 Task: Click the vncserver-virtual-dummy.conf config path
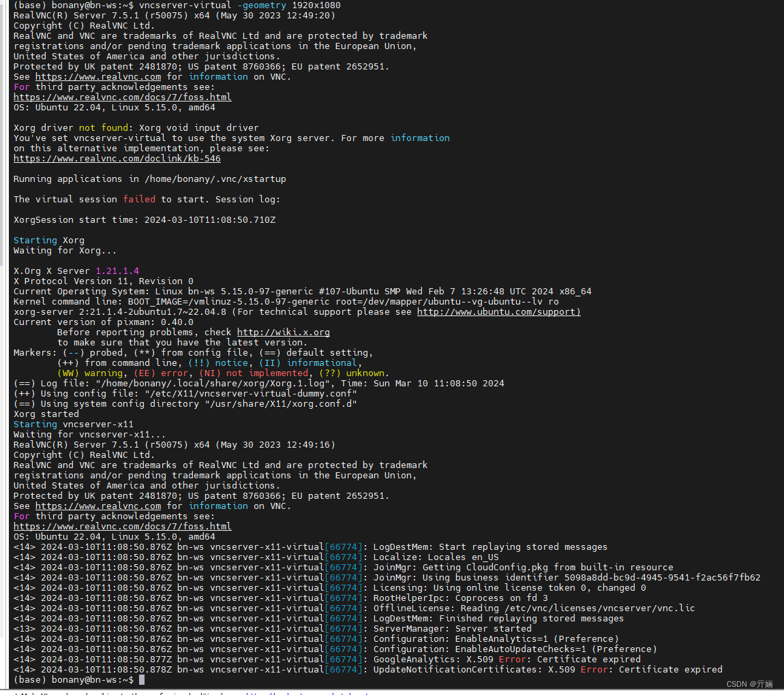click(x=252, y=393)
